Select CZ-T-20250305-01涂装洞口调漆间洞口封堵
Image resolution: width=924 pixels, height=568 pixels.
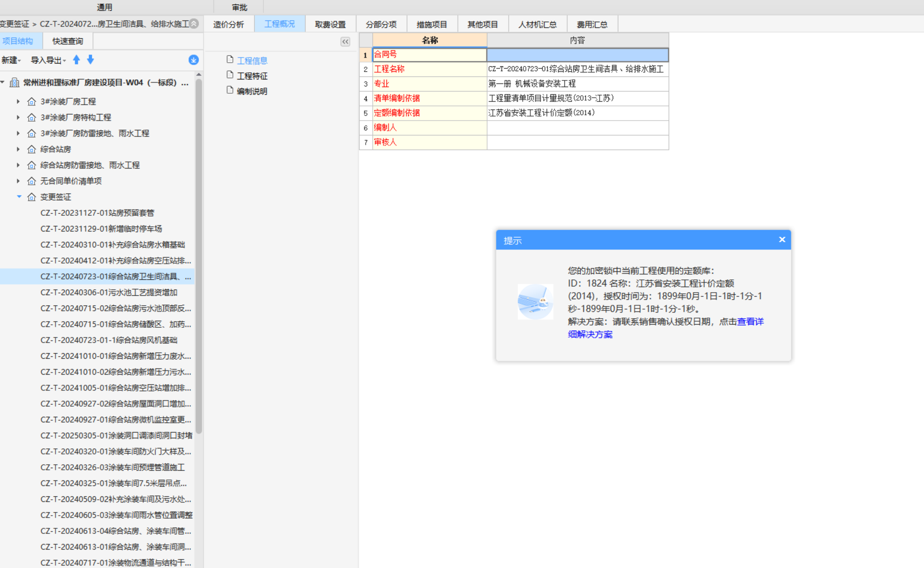click(116, 436)
